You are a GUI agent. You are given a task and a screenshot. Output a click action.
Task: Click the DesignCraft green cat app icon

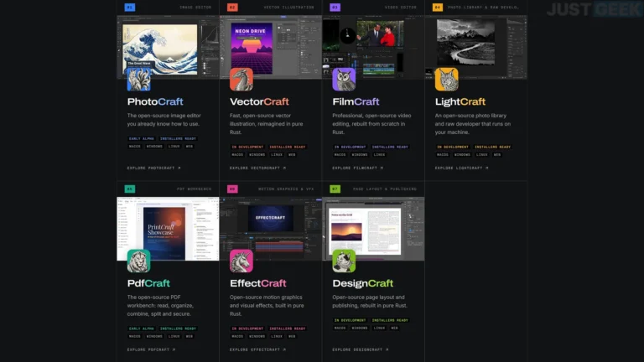(x=344, y=261)
